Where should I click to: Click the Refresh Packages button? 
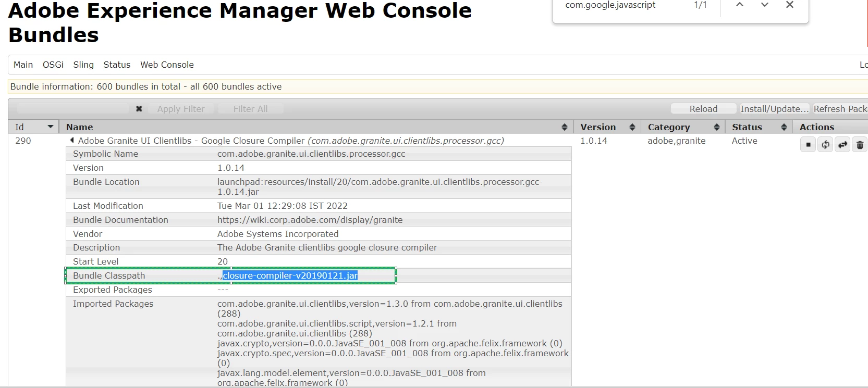(840, 109)
